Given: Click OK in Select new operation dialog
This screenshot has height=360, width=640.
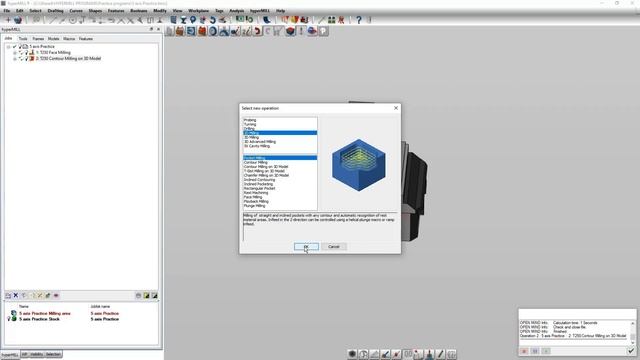Looking at the screenshot, I should [306, 247].
